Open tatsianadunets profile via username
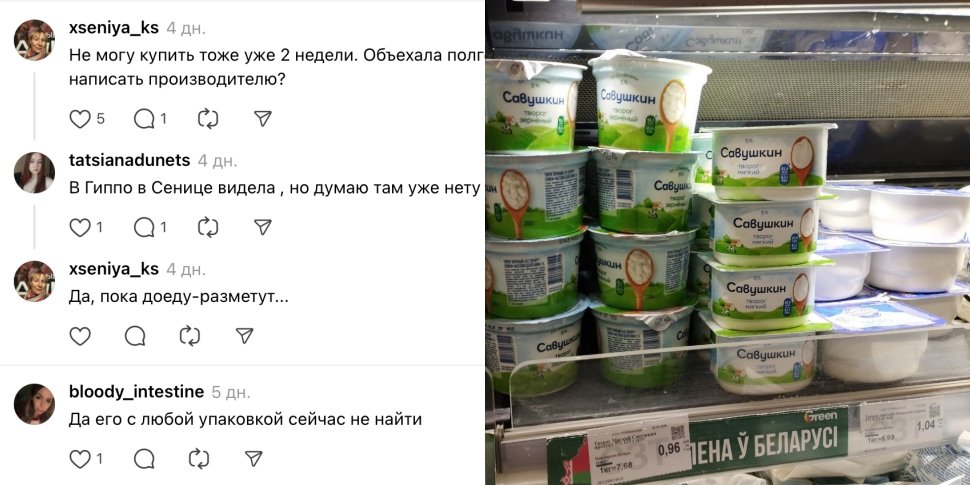 [130, 160]
